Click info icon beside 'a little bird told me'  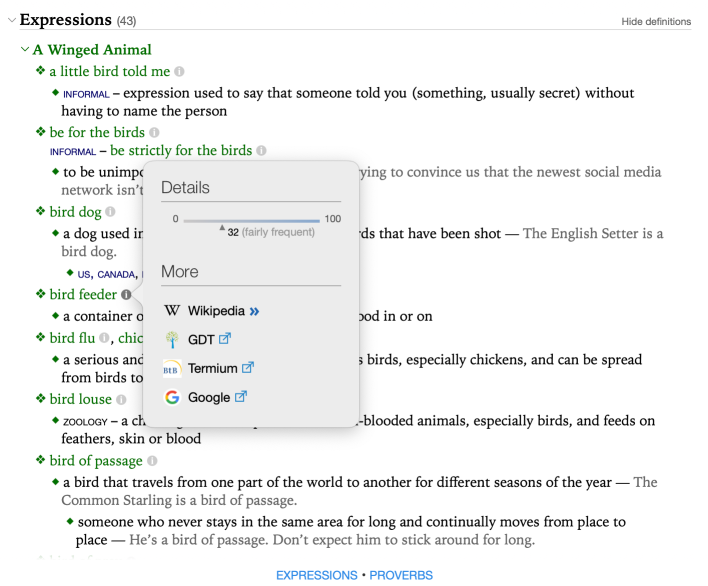pos(180,72)
